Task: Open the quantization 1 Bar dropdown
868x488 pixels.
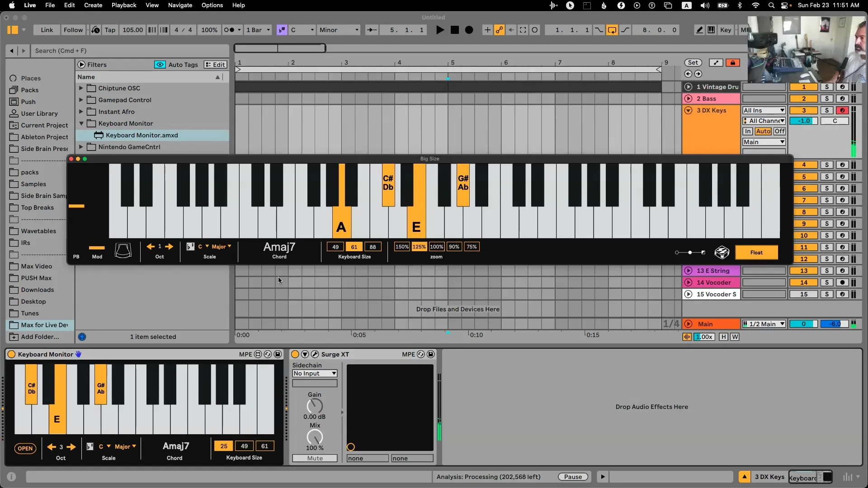Action: coord(258,30)
